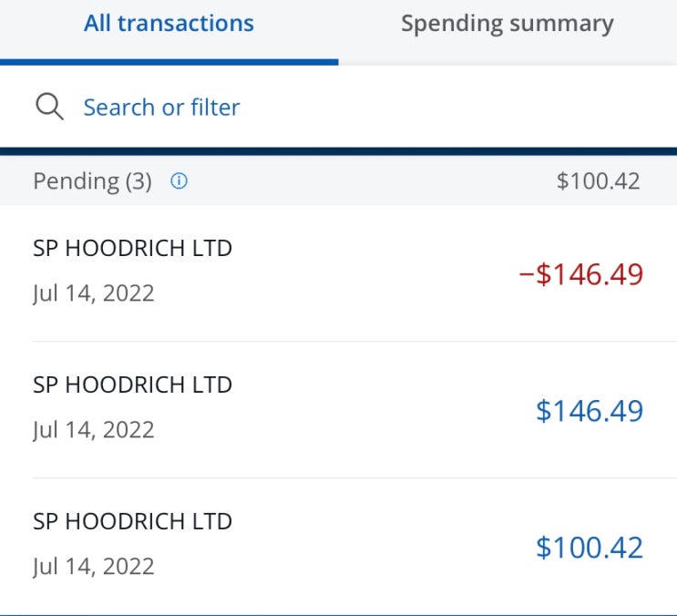This screenshot has height=616, width=677.
Task: Click the third transaction's Jul 14, 2022 date
Action: [94, 567]
